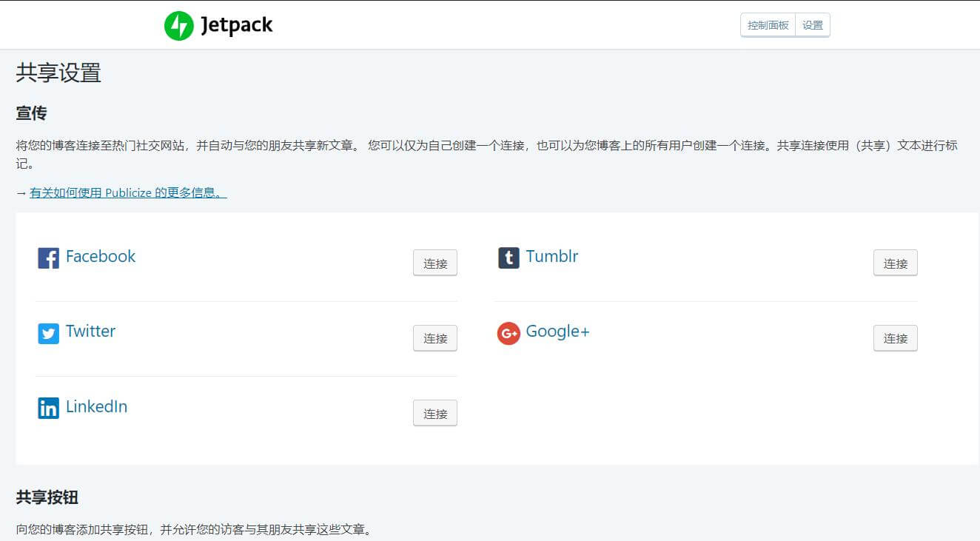Open the 控制面板 tab
Viewport: 980px width, 541px height.
[x=768, y=25]
